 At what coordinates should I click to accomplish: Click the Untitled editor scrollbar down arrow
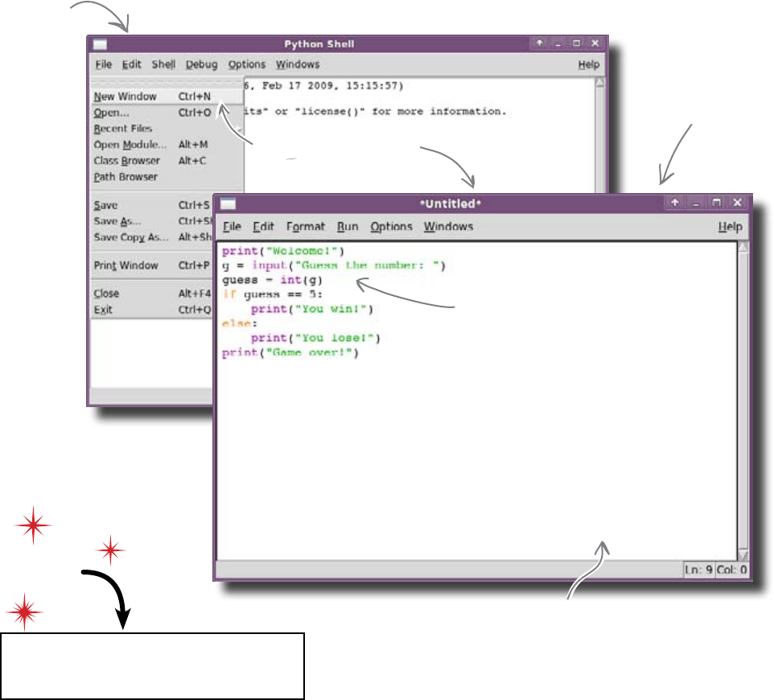[x=743, y=554]
